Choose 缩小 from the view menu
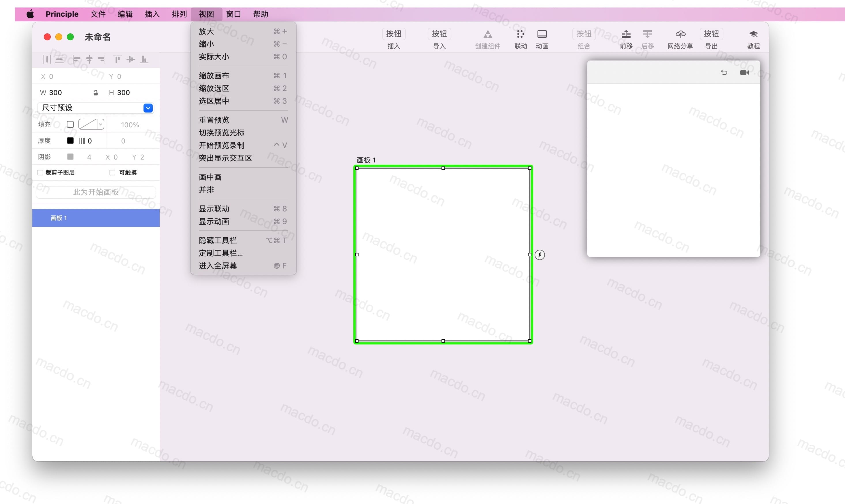Screen dimensions: 845x504 pyautogui.click(x=243, y=44)
